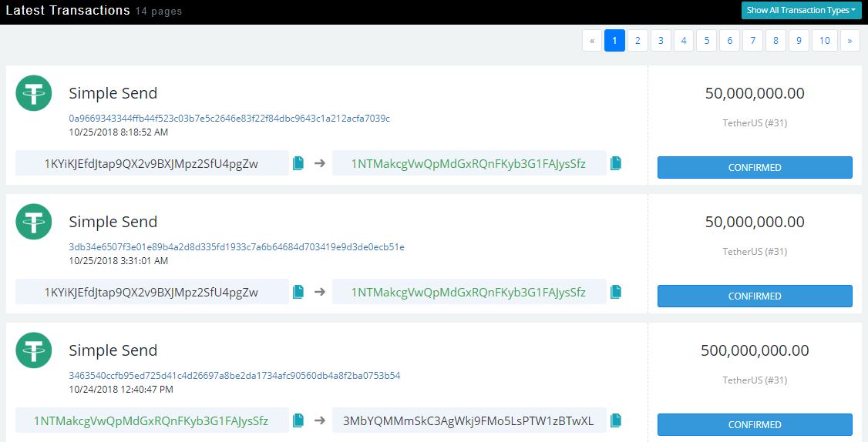Open Show All Transaction Types dropdown

click(x=801, y=11)
